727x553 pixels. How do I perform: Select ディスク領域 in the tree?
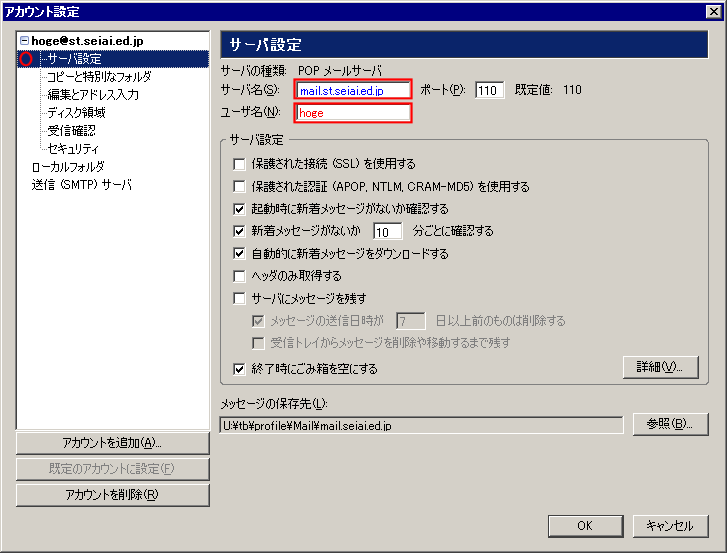(76, 113)
